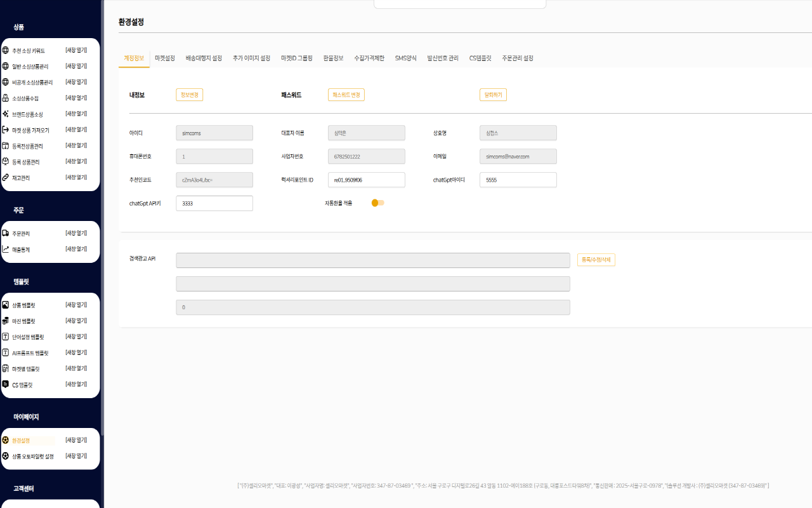Select the 발신번호 관리 tab
The width and height of the screenshot is (812, 508).
click(443, 58)
